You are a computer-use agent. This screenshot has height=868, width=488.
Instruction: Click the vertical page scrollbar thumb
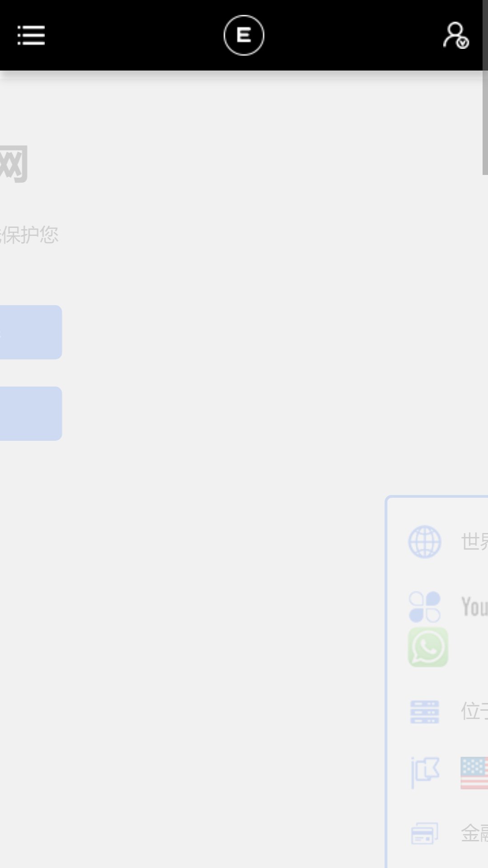(485, 87)
